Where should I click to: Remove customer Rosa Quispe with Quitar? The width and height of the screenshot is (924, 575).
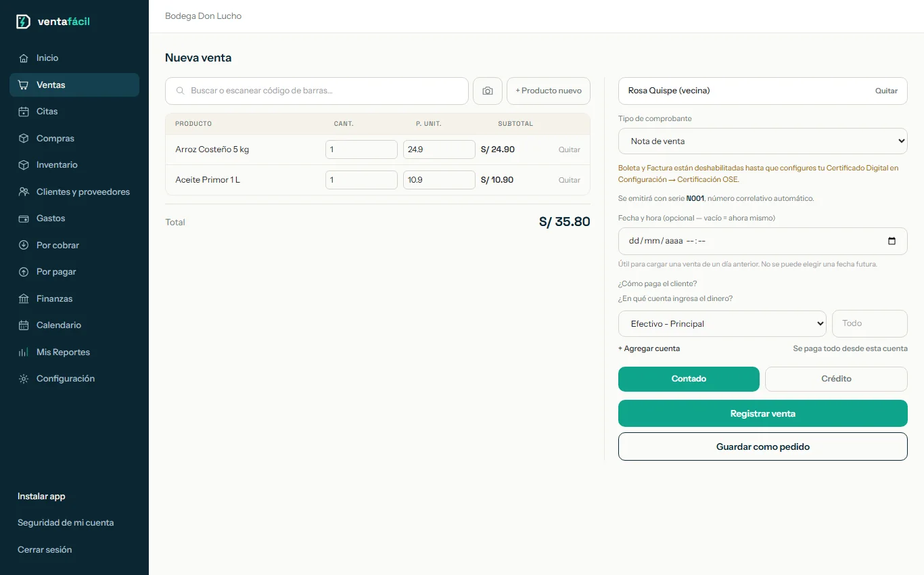point(886,91)
